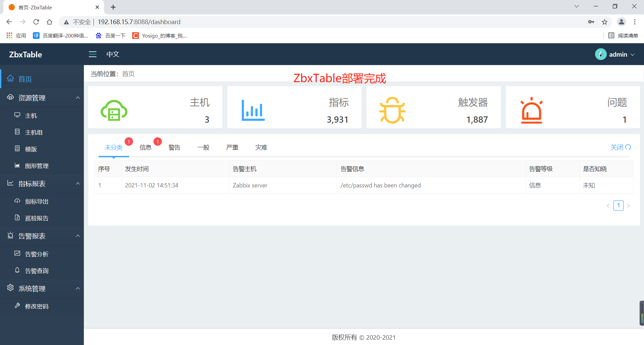Screen dimensions: 644x345
Task: Click the 触发器 bug icon
Action: (392, 110)
